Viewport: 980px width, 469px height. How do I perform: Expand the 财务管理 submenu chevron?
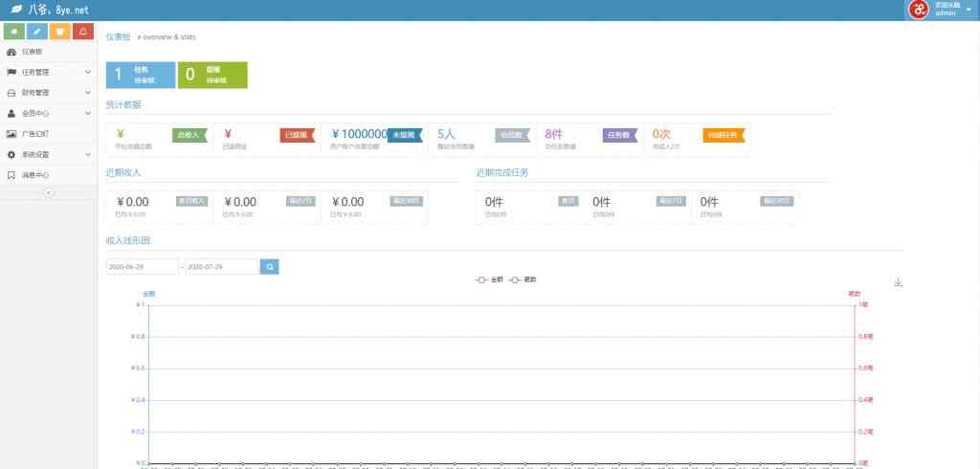tap(87, 93)
